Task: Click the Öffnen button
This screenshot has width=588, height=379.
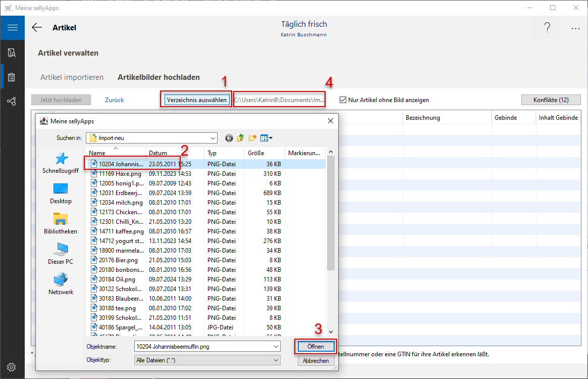Action: (x=315, y=347)
